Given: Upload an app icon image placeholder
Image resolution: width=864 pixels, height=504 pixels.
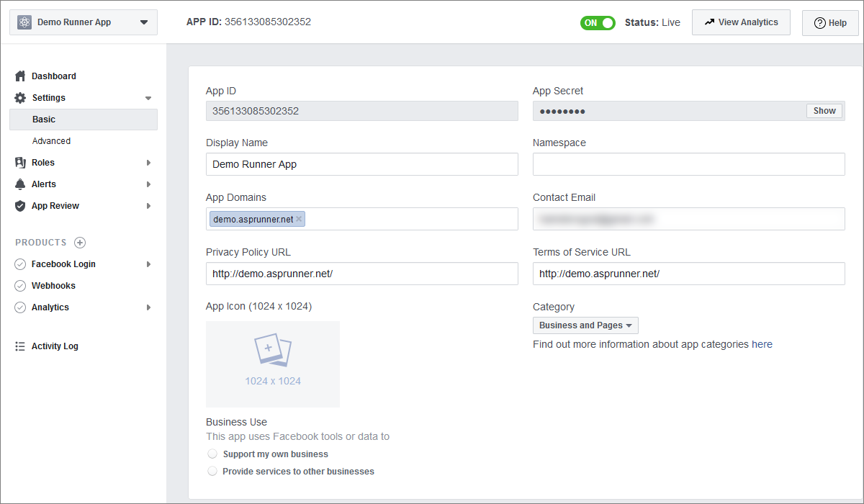Looking at the screenshot, I should click(x=272, y=364).
